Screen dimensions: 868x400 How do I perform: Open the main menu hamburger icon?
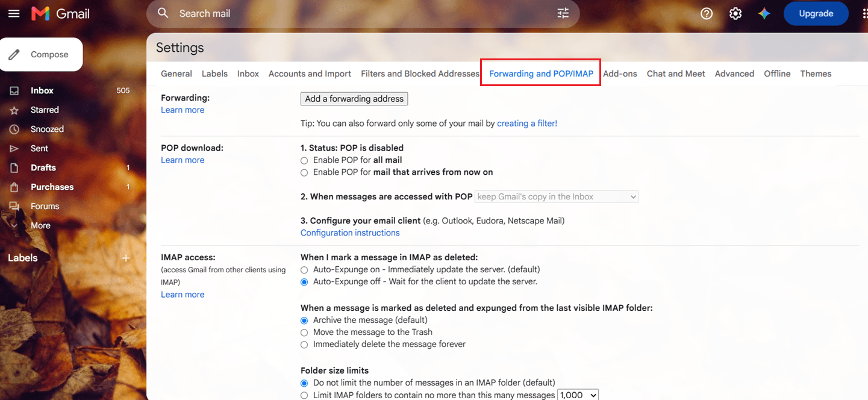tap(14, 13)
